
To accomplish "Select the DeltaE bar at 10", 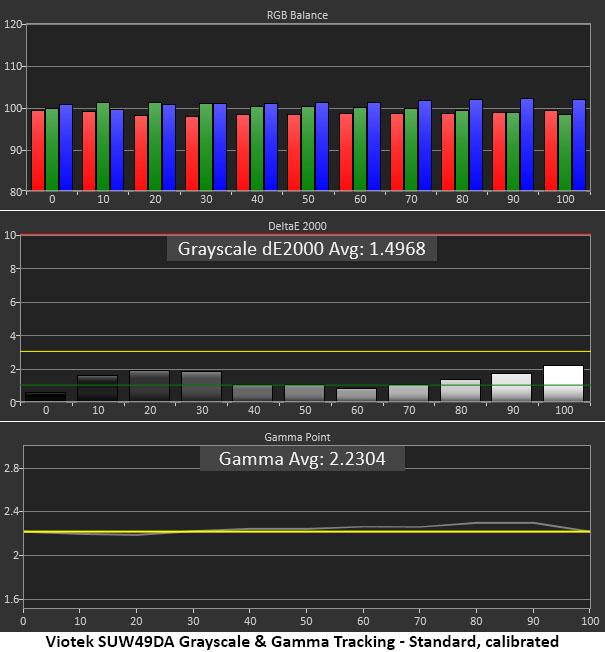I will pos(98,388).
